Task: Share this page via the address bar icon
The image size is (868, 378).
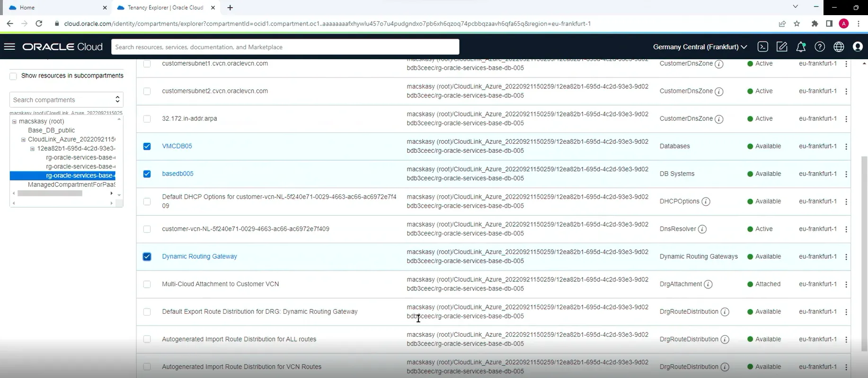Action: (782, 24)
